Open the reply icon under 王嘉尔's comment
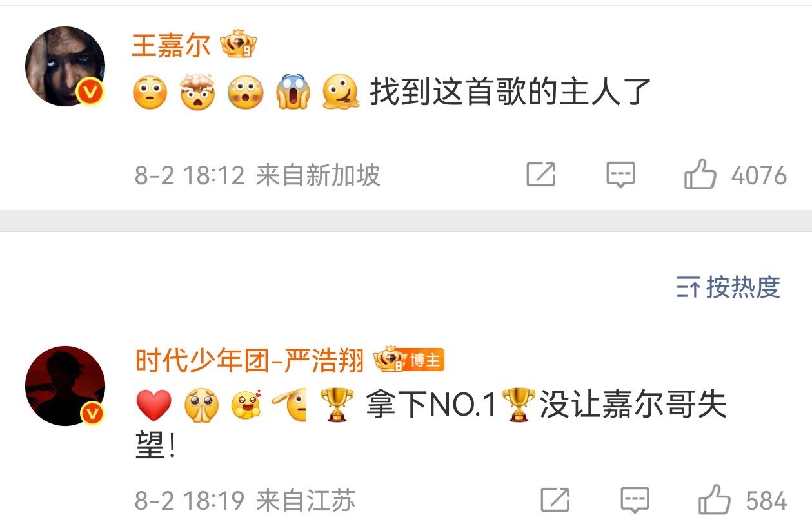The image size is (812, 531). click(621, 175)
